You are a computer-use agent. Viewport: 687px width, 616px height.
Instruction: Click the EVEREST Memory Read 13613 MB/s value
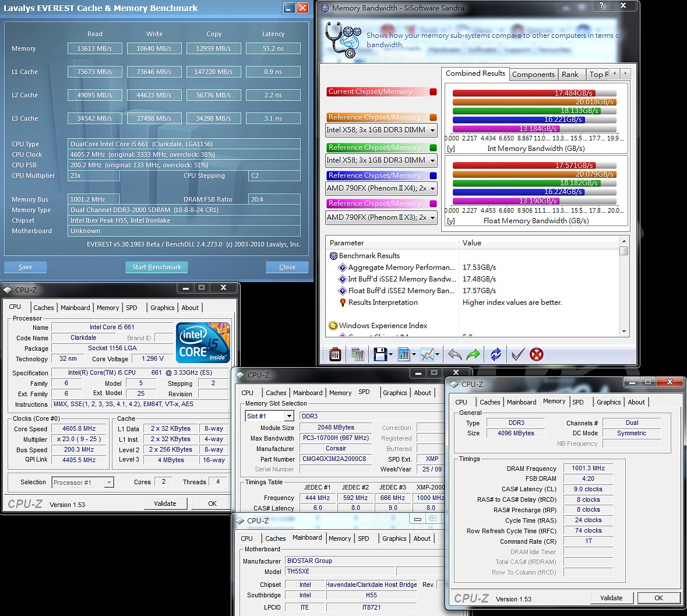pyautogui.click(x=94, y=48)
